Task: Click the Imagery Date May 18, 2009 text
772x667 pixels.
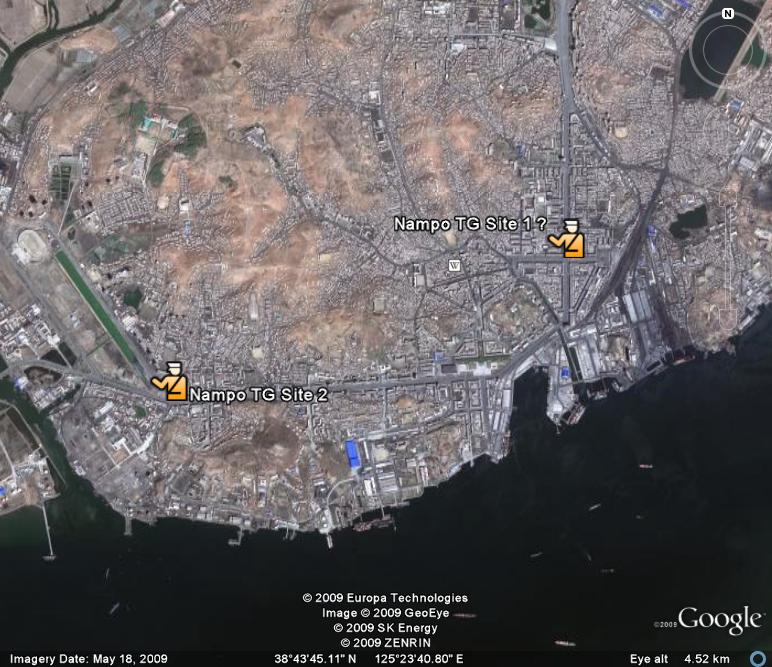Action: tap(89, 659)
